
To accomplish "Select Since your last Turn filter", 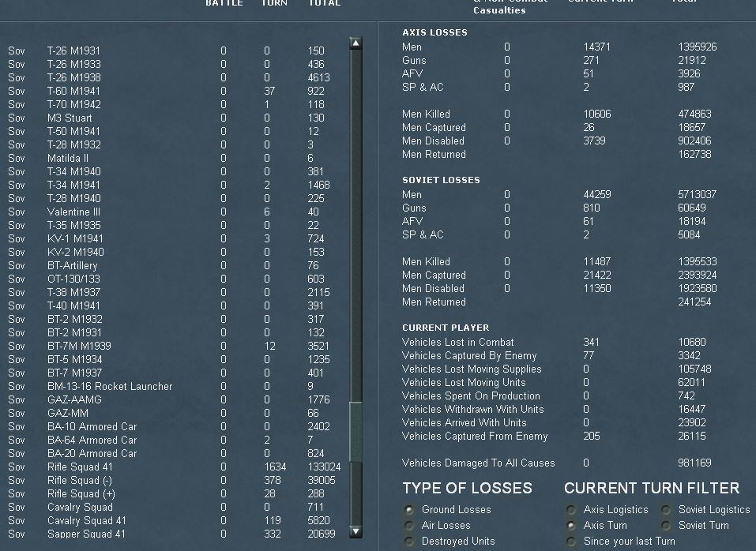I will [x=571, y=542].
